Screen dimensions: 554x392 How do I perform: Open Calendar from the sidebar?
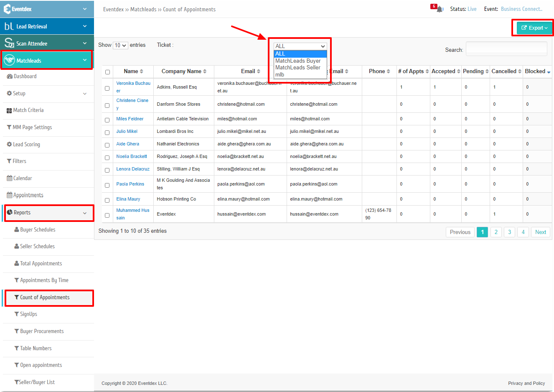coord(19,178)
